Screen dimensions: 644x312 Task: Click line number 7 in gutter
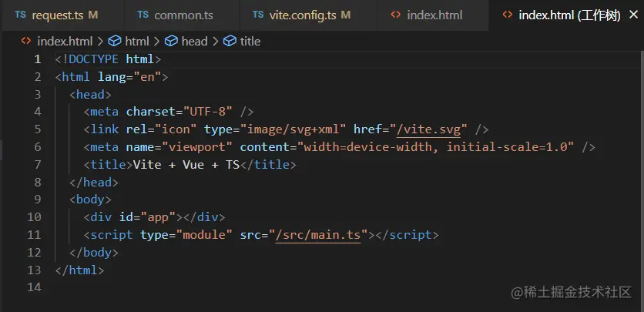[38, 165]
